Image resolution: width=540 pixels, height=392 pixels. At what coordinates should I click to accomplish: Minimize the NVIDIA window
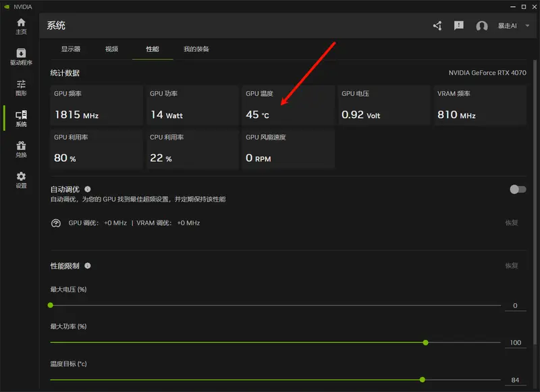pyautogui.click(x=513, y=7)
